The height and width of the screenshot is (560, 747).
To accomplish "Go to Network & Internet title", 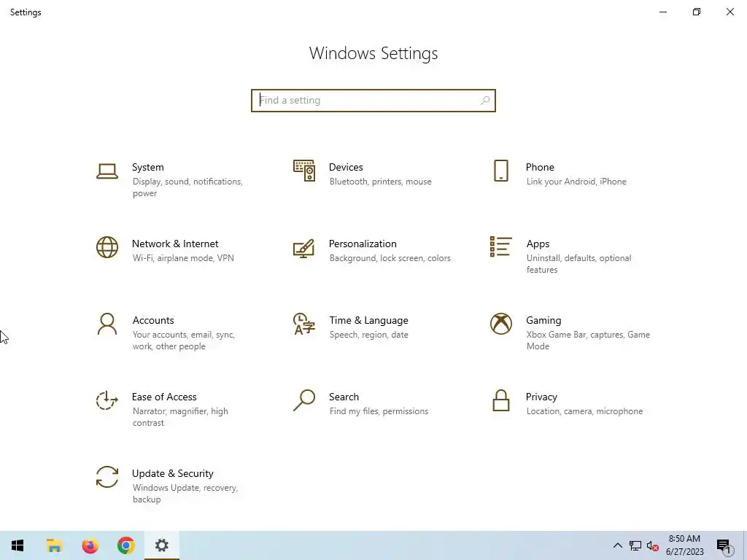I will point(175,244).
